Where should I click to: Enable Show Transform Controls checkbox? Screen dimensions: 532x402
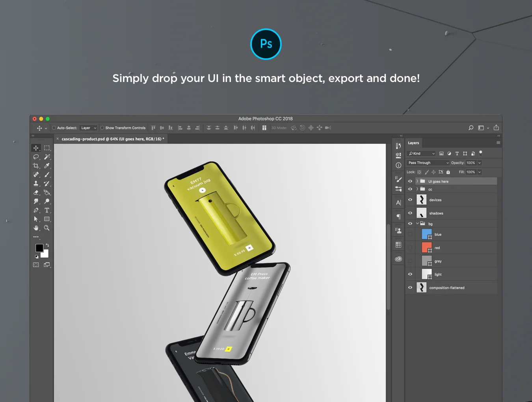point(102,128)
